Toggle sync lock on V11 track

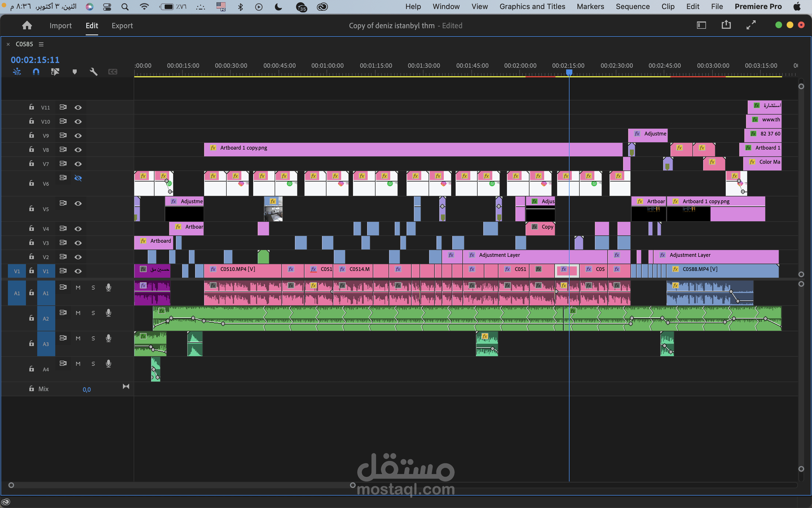tap(63, 107)
